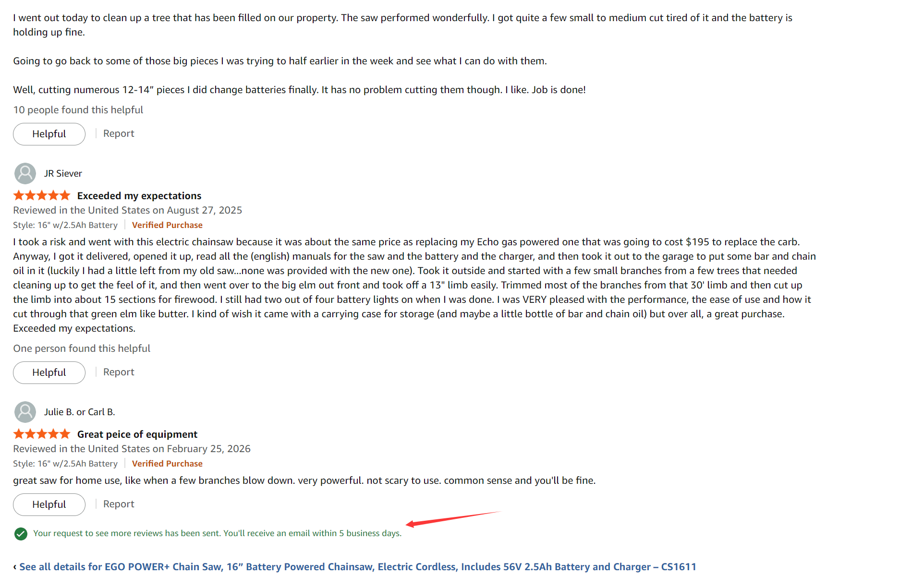Click Verified Purchase on JR Siever's review
Screen dimensions: 924x587
[x=167, y=225]
